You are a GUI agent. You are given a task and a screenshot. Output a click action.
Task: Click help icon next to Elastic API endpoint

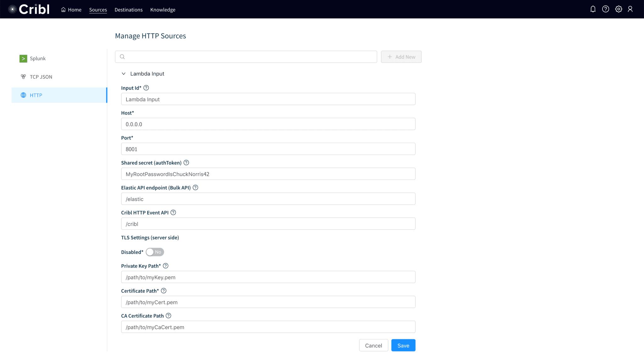(195, 188)
